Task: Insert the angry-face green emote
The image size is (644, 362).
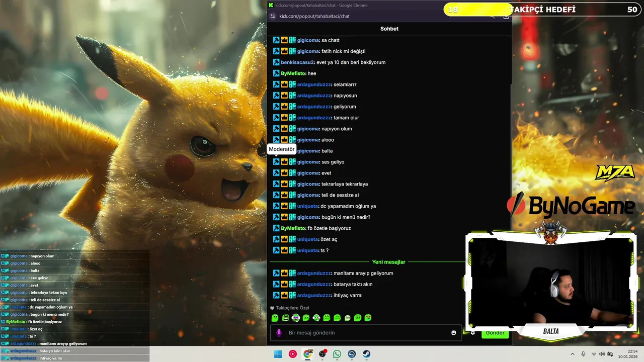Action: [285, 318]
